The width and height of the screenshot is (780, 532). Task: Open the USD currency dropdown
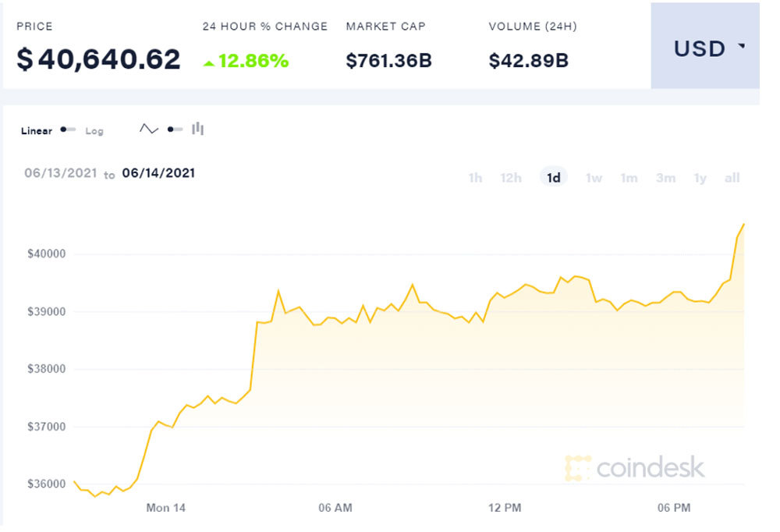pos(709,48)
